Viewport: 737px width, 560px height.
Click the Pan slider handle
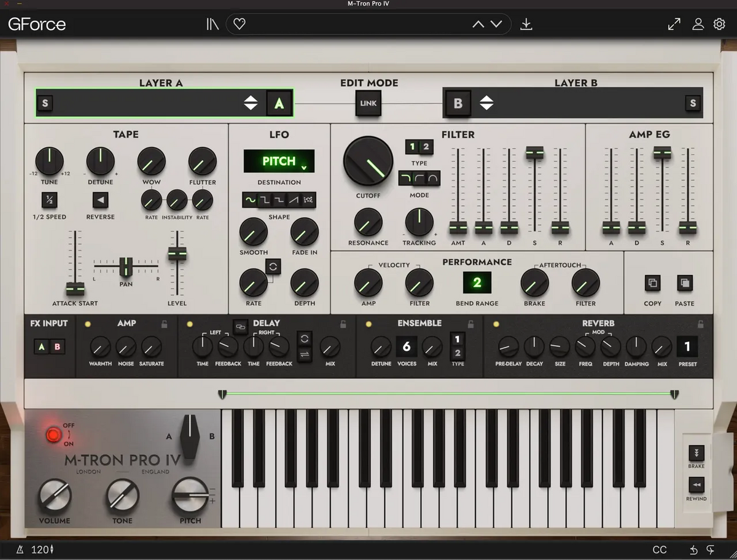126,266
